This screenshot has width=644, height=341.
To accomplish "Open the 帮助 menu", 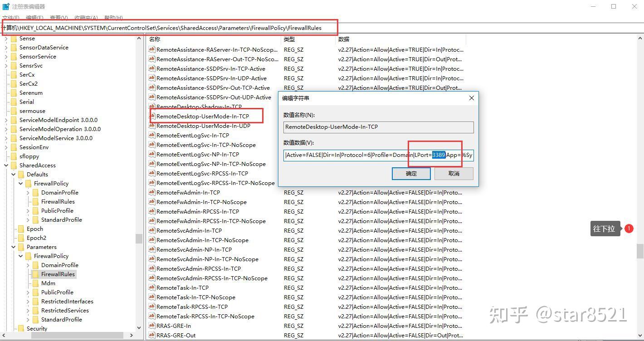I will [113, 18].
